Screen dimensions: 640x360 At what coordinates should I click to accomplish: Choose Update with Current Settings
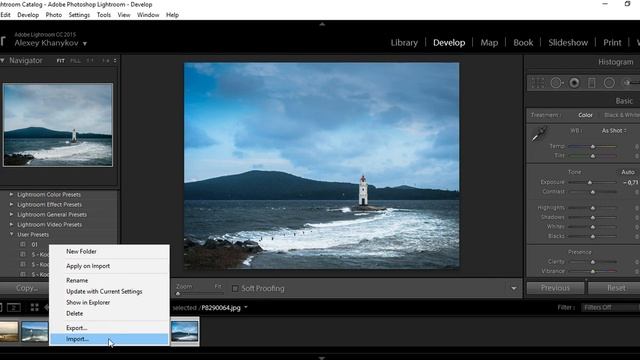click(x=110, y=291)
